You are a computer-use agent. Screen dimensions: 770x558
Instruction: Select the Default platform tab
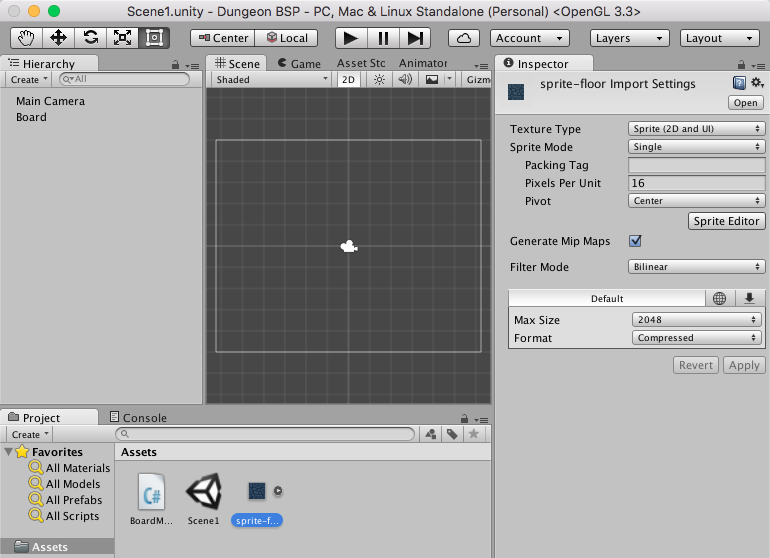click(607, 299)
